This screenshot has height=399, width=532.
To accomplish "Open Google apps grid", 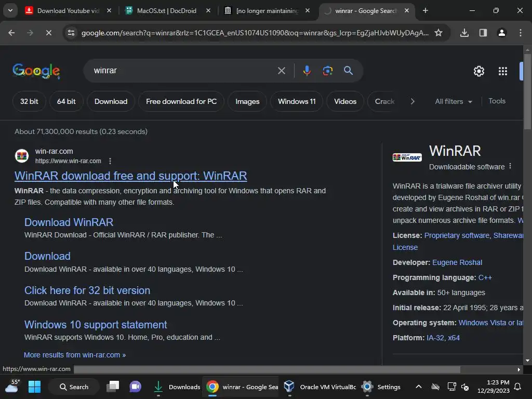I will [503, 71].
